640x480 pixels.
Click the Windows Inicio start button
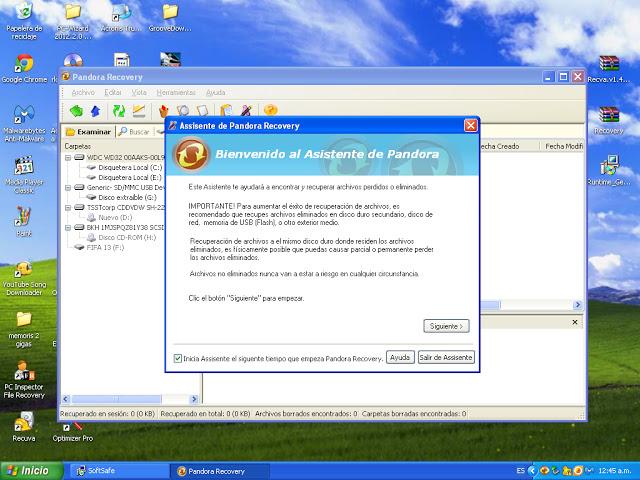pos(27,470)
